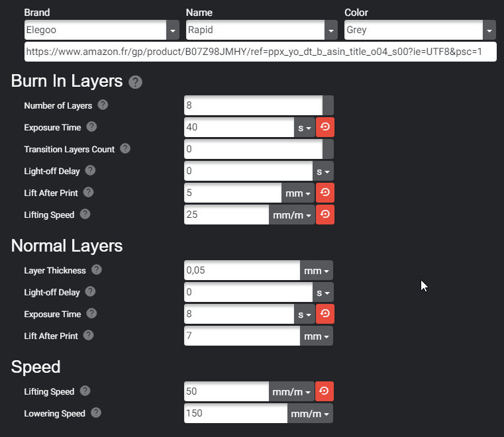Click Burn In Lift After Print input showing 5
Image resolution: width=504 pixels, height=437 pixels.
[232, 193]
